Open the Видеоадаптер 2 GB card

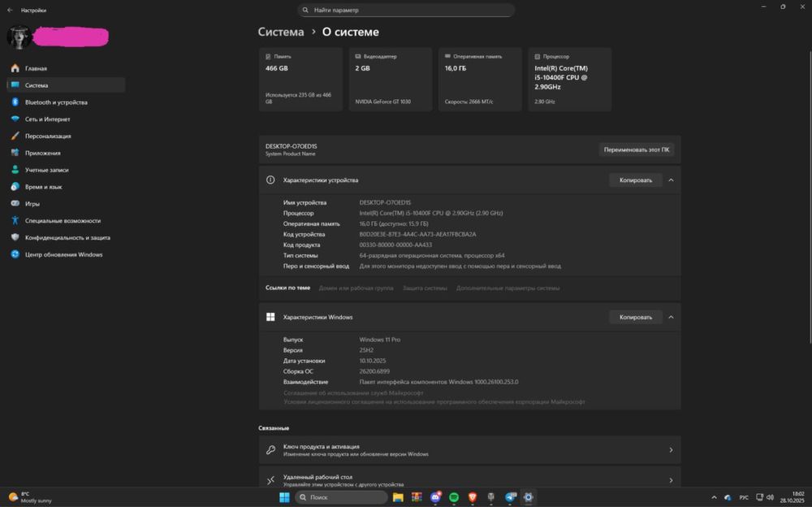[x=391, y=80]
